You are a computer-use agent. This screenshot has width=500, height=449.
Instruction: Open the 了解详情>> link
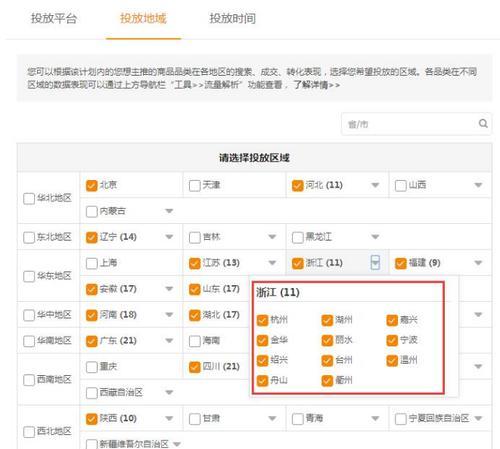point(316,85)
